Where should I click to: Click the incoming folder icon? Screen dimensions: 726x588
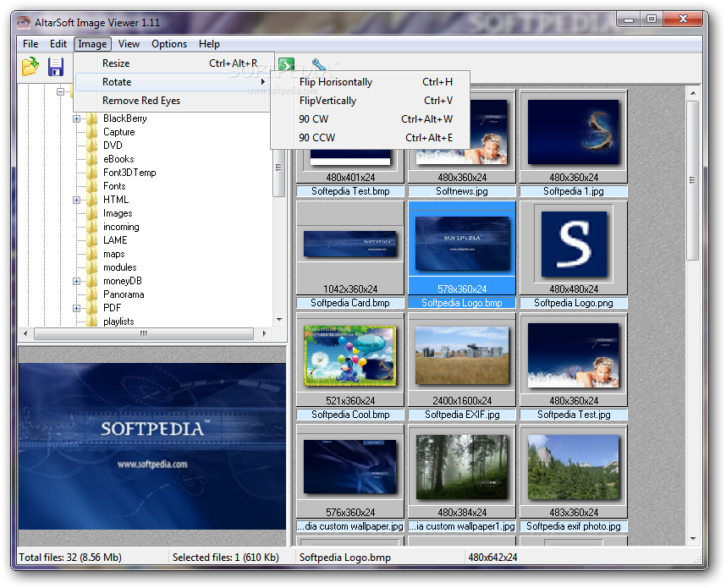[92, 227]
